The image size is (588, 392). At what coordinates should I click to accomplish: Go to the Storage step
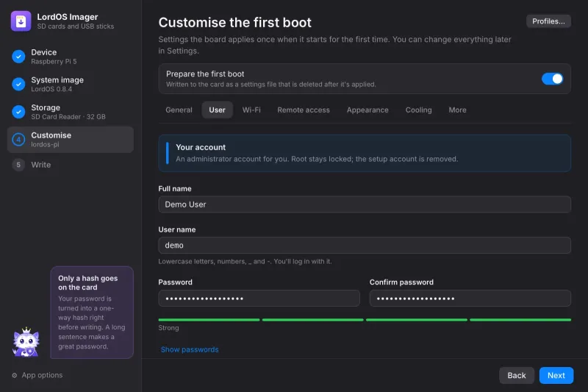pos(71,112)
